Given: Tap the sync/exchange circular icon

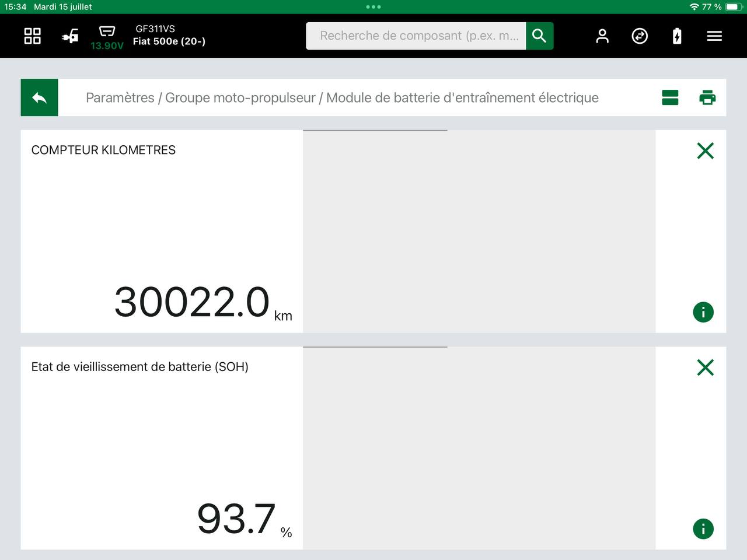Looking at the screenshot, I should (640, 36).
